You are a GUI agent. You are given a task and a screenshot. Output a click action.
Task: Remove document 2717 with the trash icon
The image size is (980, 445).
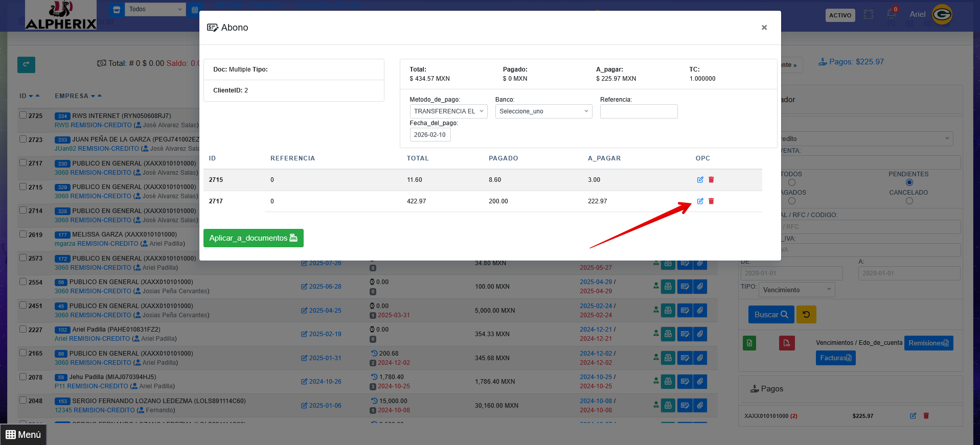711,201
